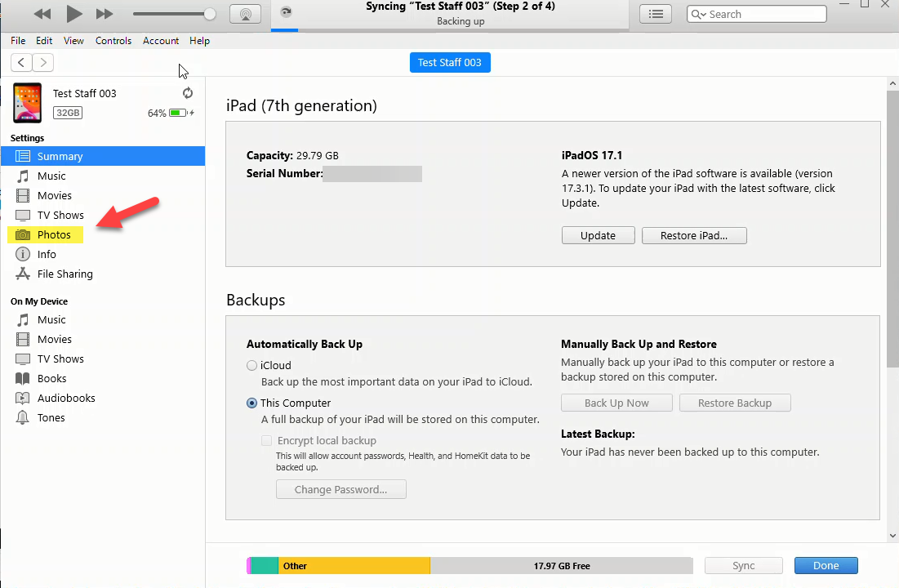899x588 pixels.
Task: Navigate back with the left chevron
Action: pyautogui.click(x=21, y=63)
